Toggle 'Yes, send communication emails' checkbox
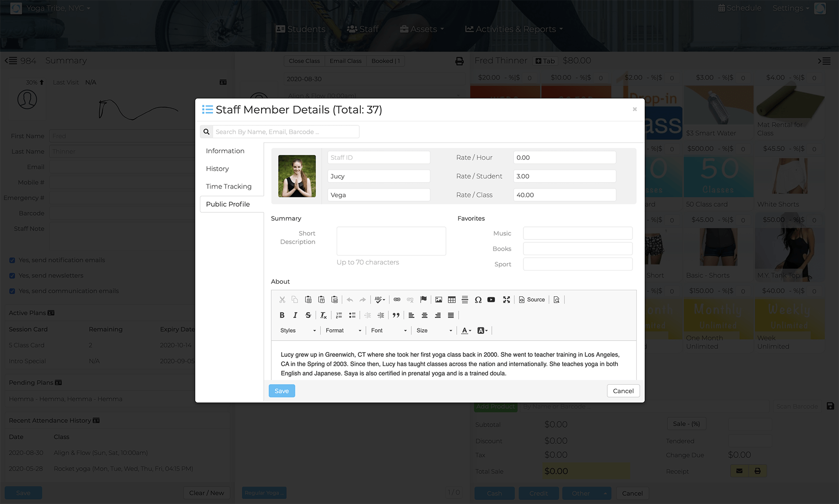The height and width of the screenshot is (504, 839). click(12, 291)
